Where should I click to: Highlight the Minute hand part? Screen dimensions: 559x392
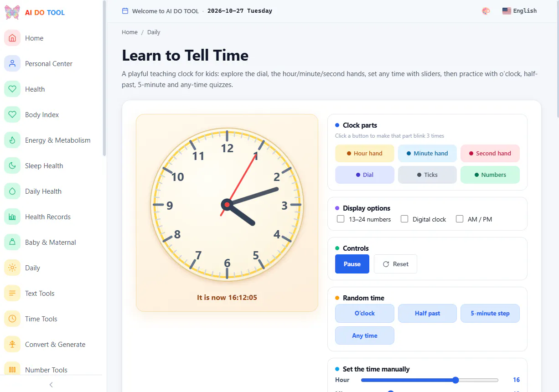(x=427, y=154)
